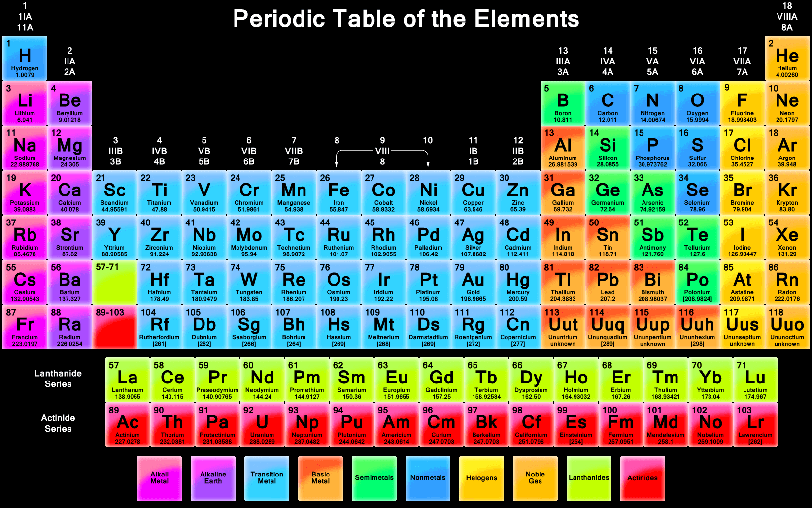Select the Basic Metal legend swatch
The height and width of the screenshot is (508, 812).
tap(320, 478)
